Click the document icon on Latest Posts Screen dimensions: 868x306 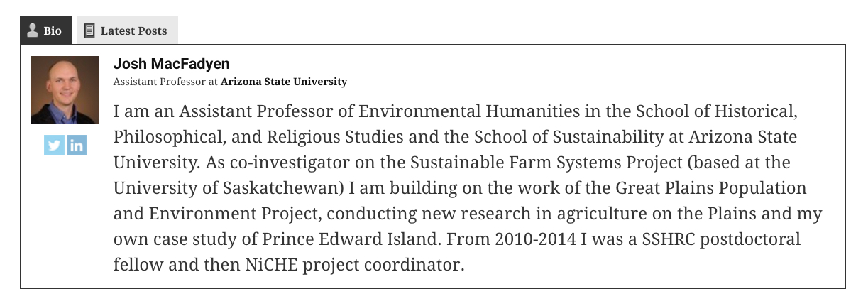[89, 31]
